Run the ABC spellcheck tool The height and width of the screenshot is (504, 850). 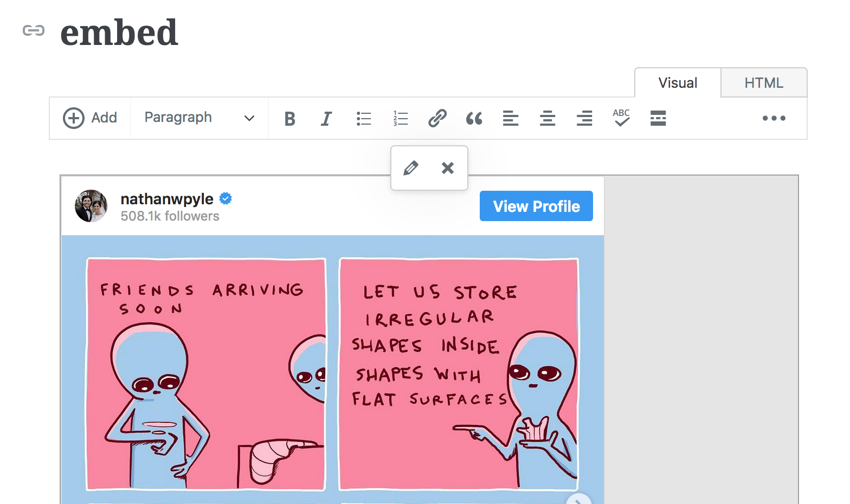point(621,118)
